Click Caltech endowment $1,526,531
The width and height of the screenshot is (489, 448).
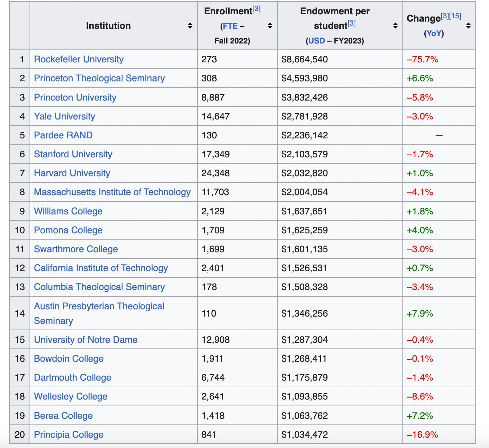[x=304, y=268]
